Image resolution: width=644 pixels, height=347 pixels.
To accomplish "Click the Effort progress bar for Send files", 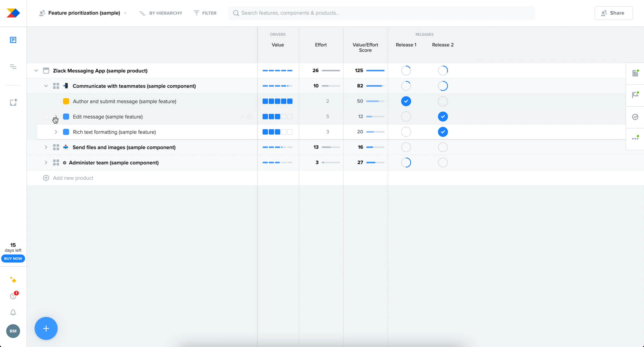I will (x=331, y=147).
